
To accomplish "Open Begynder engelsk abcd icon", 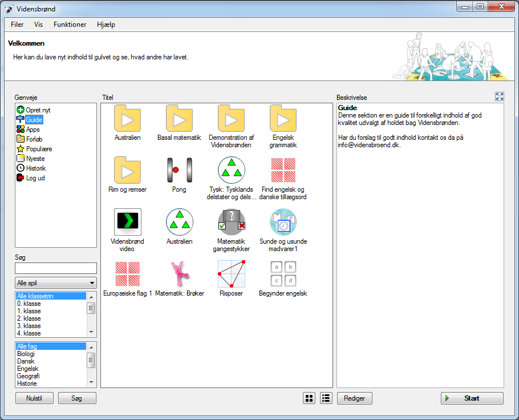I will [283, 274].
